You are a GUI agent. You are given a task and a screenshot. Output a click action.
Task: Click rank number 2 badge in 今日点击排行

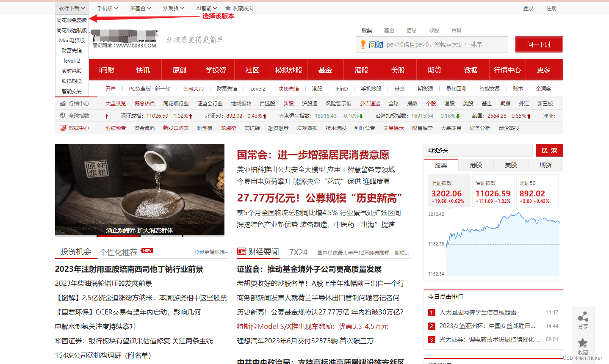(x=432, y=326)
